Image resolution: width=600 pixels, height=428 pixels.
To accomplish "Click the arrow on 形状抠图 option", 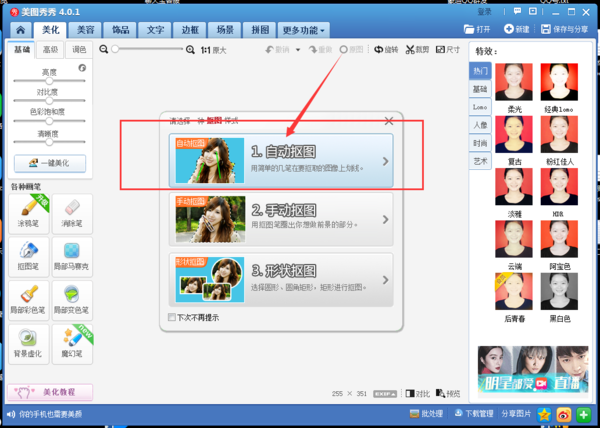I will [x=385, y=280].
